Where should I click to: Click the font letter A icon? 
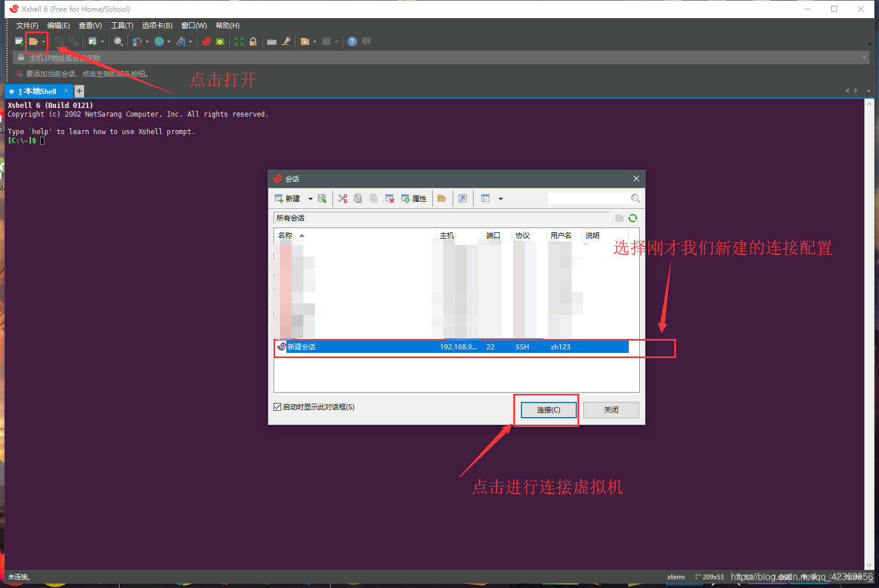pyautogui.click(x=181, y=41)
